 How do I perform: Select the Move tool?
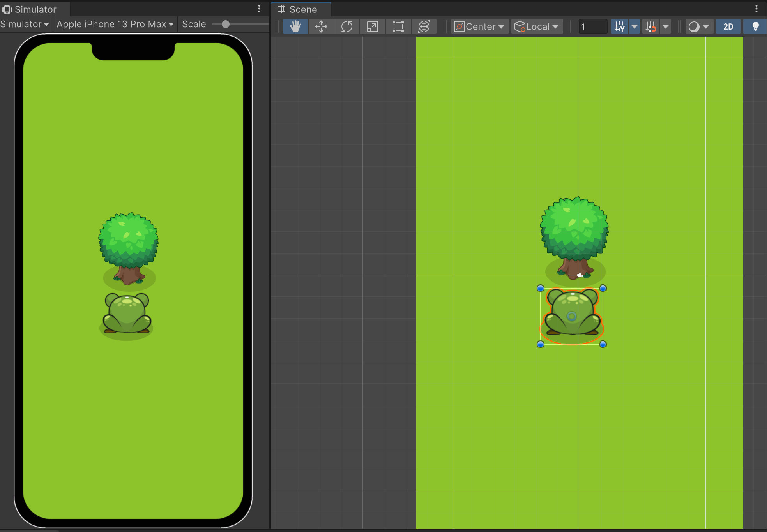coord(321,26)
